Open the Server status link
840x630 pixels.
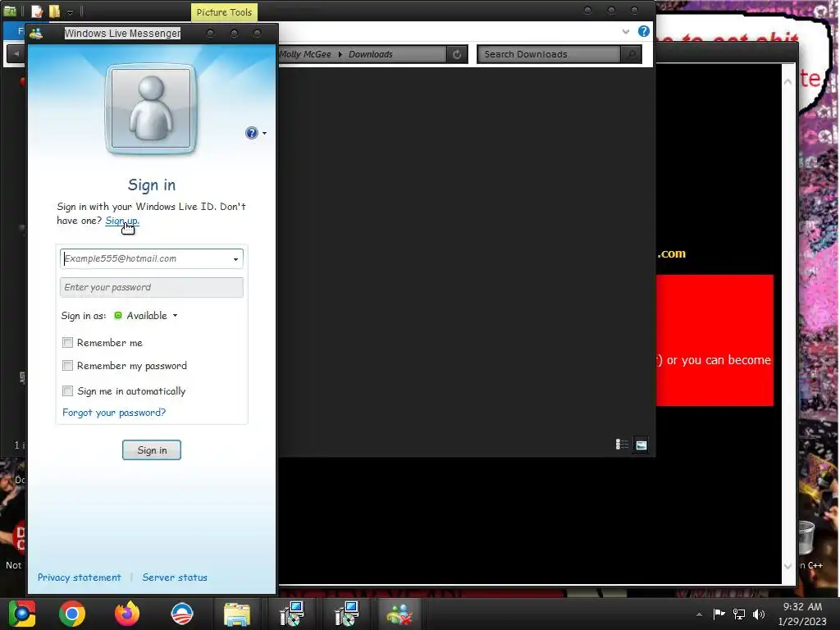(175, 577)
